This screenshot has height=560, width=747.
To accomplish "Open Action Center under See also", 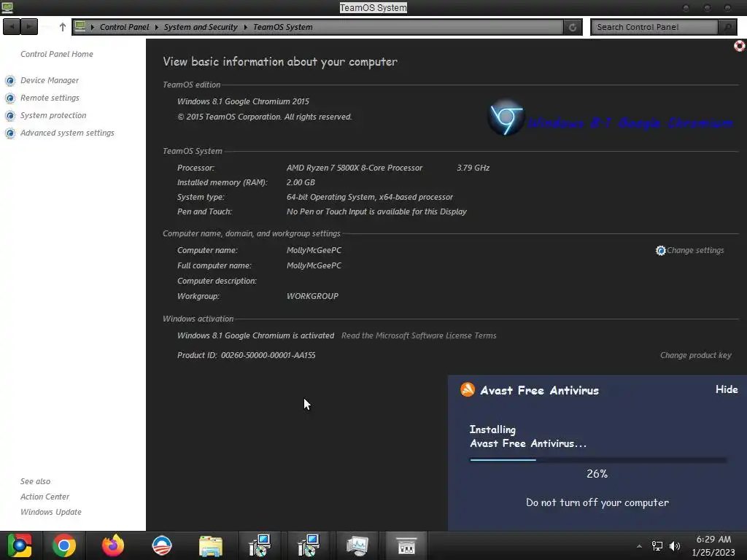I will coord(44,497).
